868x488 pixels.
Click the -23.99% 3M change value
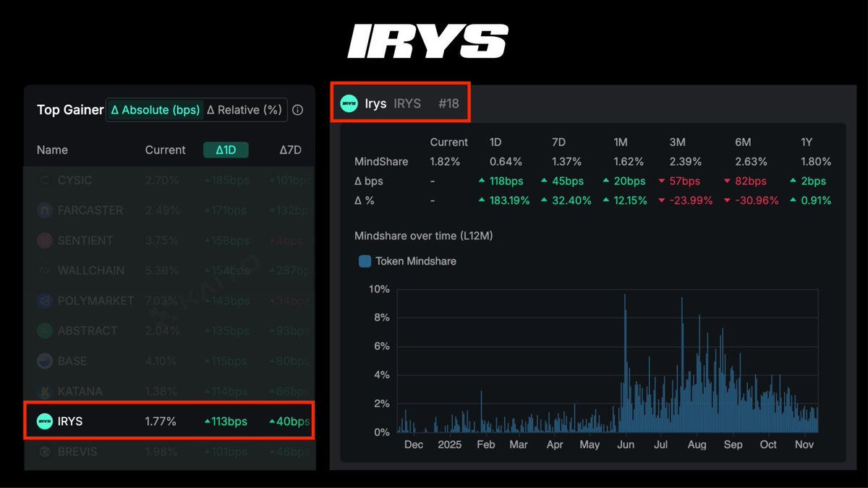pos(686,201)
